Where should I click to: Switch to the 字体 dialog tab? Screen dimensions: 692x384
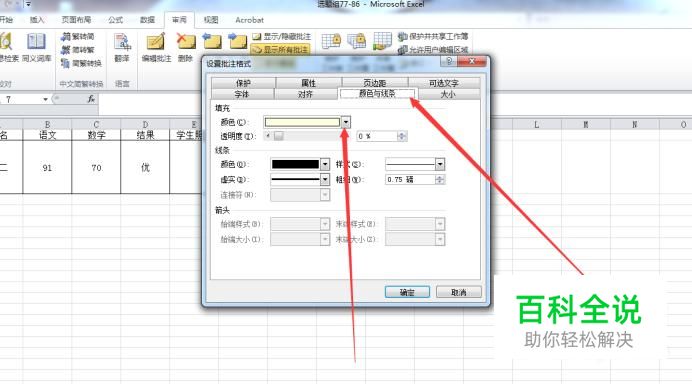tap(242, 94)
